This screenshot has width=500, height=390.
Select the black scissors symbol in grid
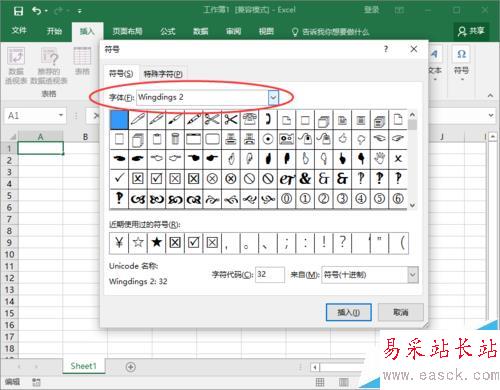[x=231, y=120]
